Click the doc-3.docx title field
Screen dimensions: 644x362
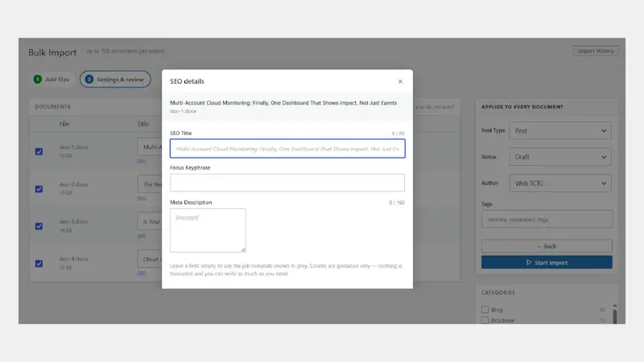150,222
